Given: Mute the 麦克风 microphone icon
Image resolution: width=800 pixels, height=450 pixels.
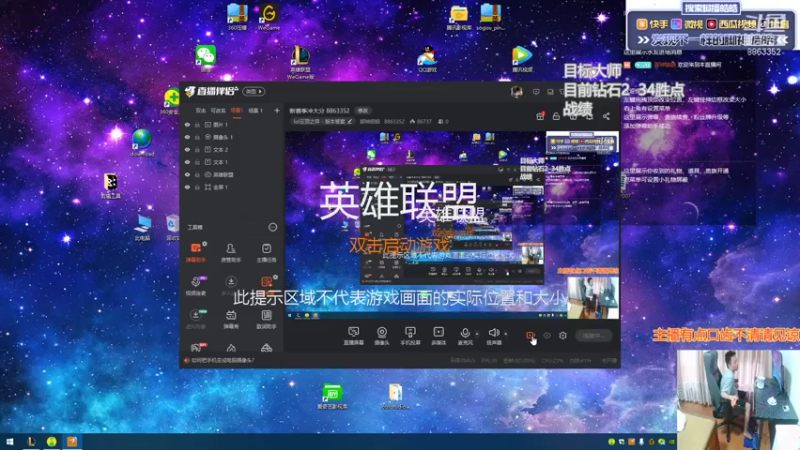Looking at the screenshot, I should 465,333.
